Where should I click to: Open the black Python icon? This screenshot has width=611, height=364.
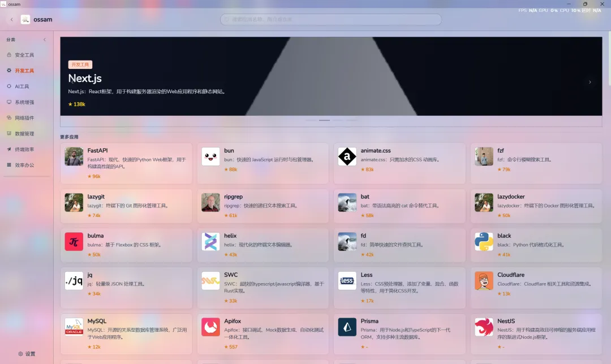tap(484, 241)
